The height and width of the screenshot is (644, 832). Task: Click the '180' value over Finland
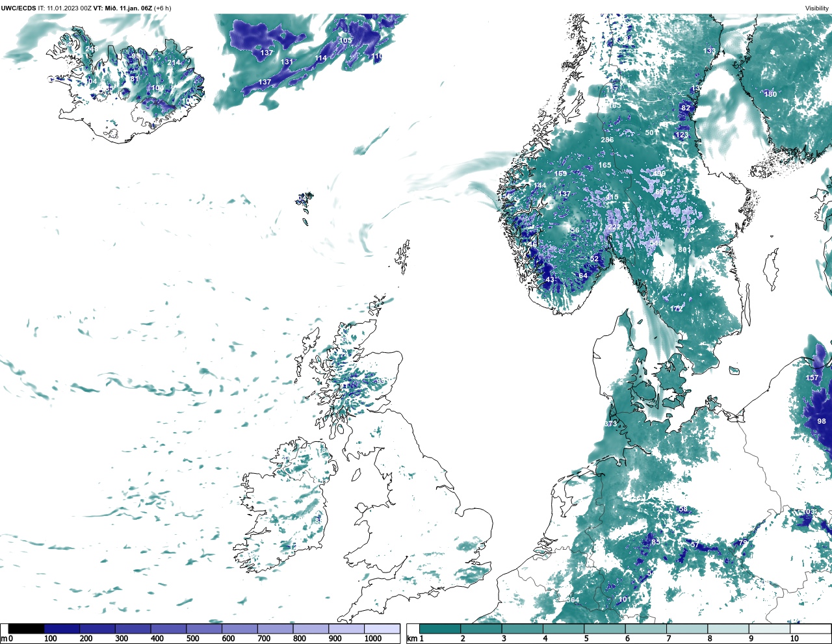[770, 94]
